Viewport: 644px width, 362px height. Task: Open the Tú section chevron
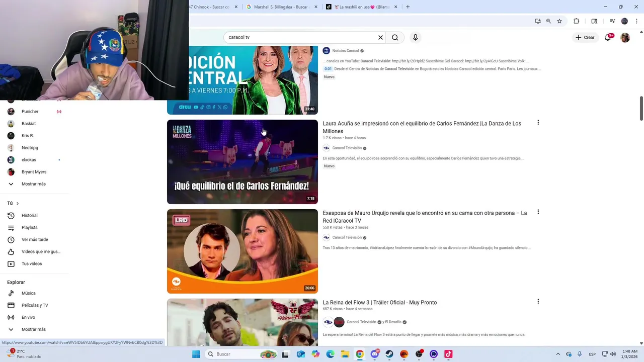click(17, 203)
